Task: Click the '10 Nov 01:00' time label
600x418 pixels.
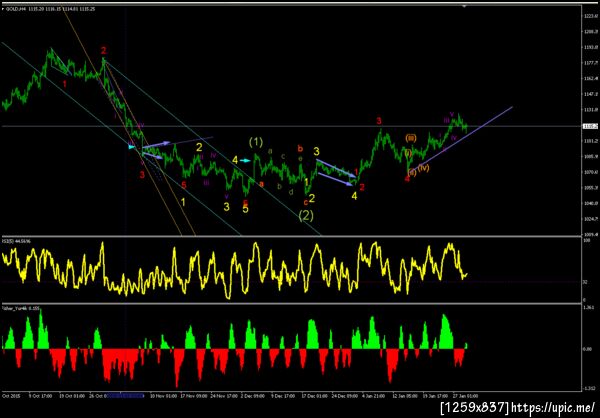Action: tap(165, 395)
